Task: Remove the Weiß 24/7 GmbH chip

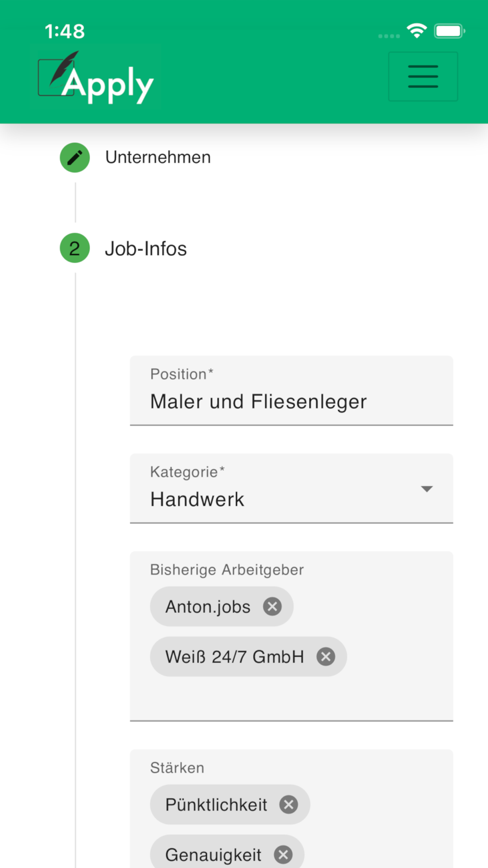Action: tap(326, 657)
